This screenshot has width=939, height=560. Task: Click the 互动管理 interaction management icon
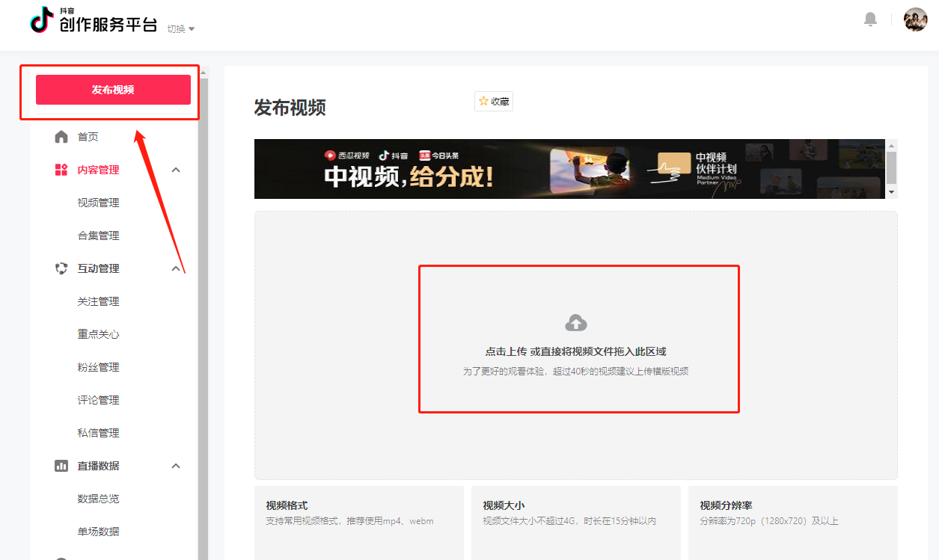[62, 268]
